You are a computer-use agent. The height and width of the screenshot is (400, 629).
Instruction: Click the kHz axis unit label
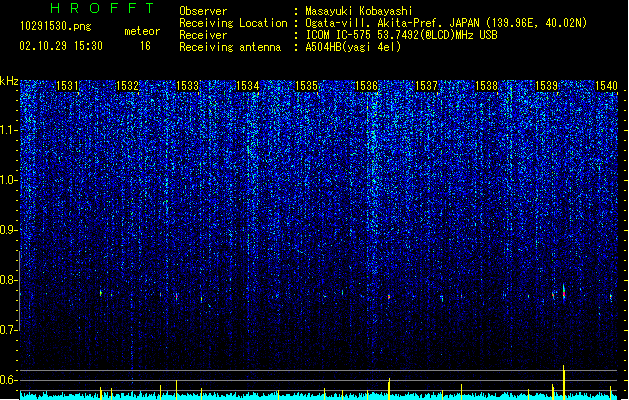coord(9,81)
